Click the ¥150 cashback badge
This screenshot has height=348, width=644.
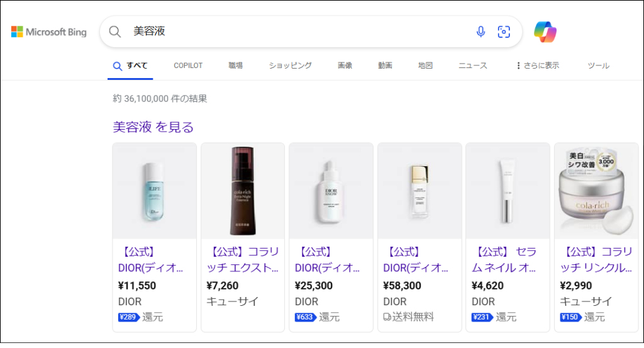click(x=570, y=317)
